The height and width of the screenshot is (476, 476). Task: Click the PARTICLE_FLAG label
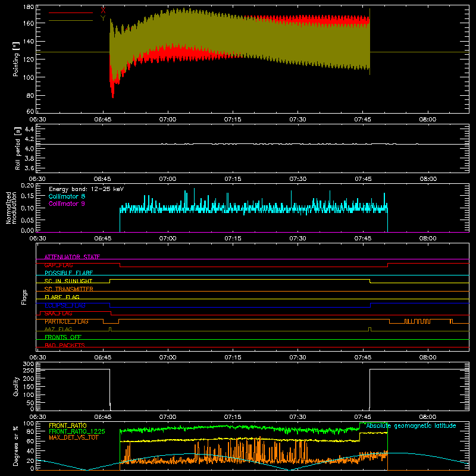pos(67,321)
